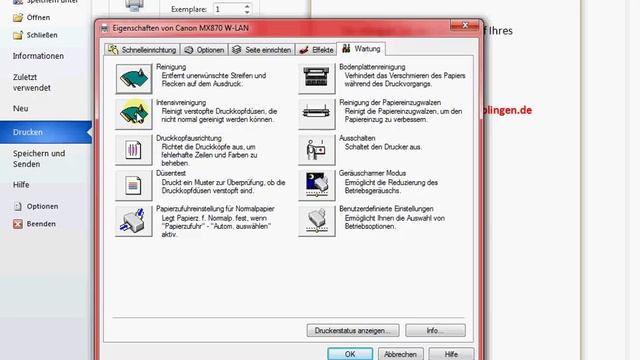The height and width of the screenshot is (360, 640).
Task: Increase Exemplare count with up arrow
Action: click(x=247, y=6)
